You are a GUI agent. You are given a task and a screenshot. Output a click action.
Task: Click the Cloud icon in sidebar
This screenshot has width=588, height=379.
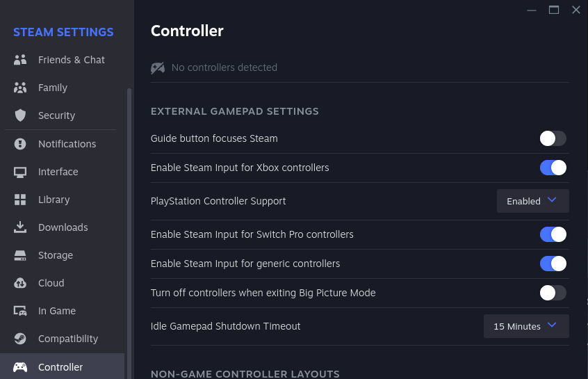20,283
